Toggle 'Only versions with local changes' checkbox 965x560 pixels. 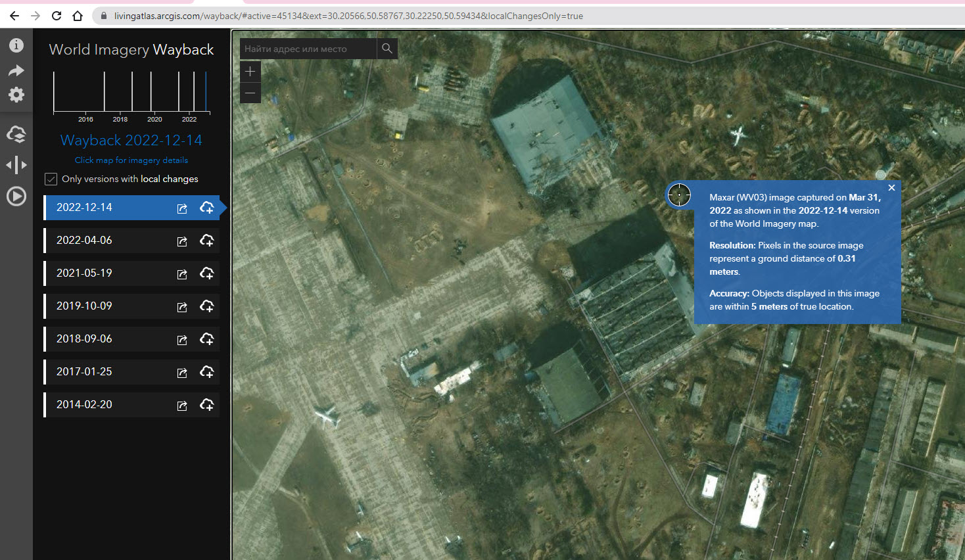[x=51, y=179]
